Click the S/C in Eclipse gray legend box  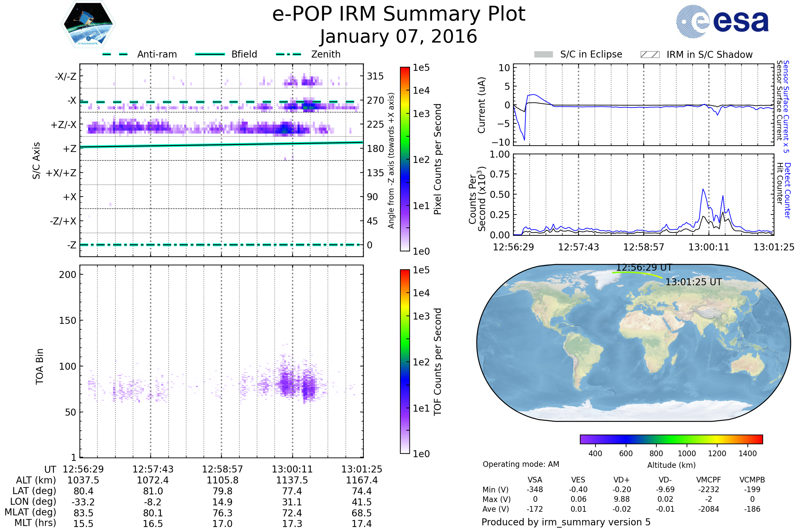543,55
